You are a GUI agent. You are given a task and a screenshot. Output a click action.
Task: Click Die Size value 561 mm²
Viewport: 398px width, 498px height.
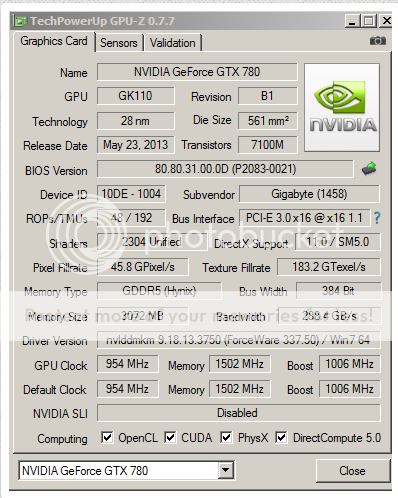[x=267, y=121]
